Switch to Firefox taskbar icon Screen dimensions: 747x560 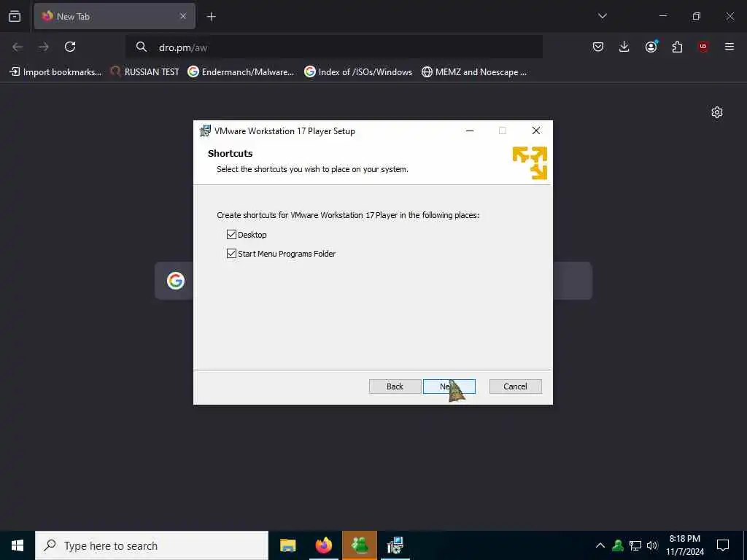323,545
